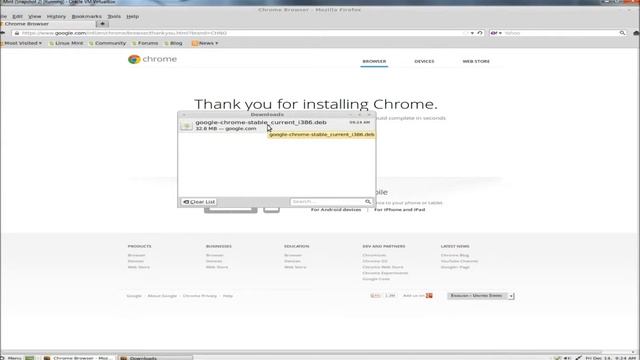Open the Blog bookmark
This screenshot has width=640, height=360.
coord(173,43)
